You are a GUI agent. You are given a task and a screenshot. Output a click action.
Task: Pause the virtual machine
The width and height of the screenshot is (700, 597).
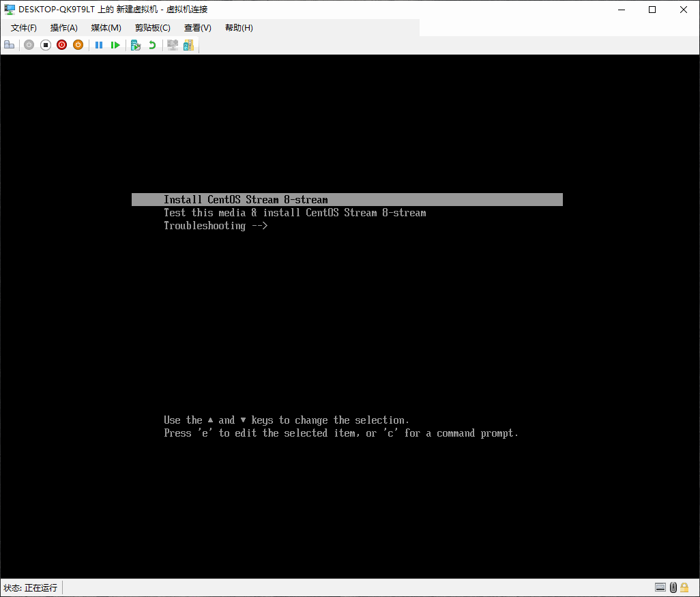(99, 44)
